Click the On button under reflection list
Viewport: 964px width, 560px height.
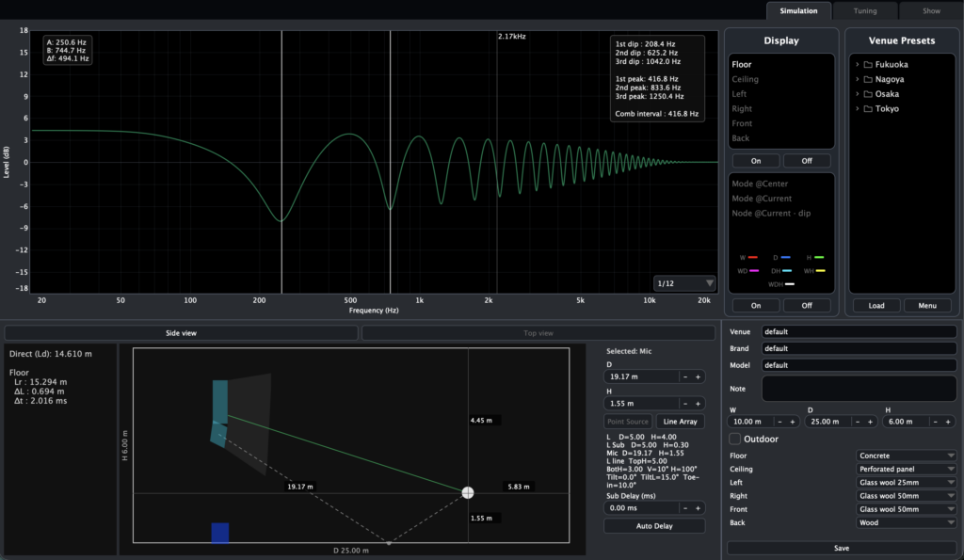tap(756, 161)
